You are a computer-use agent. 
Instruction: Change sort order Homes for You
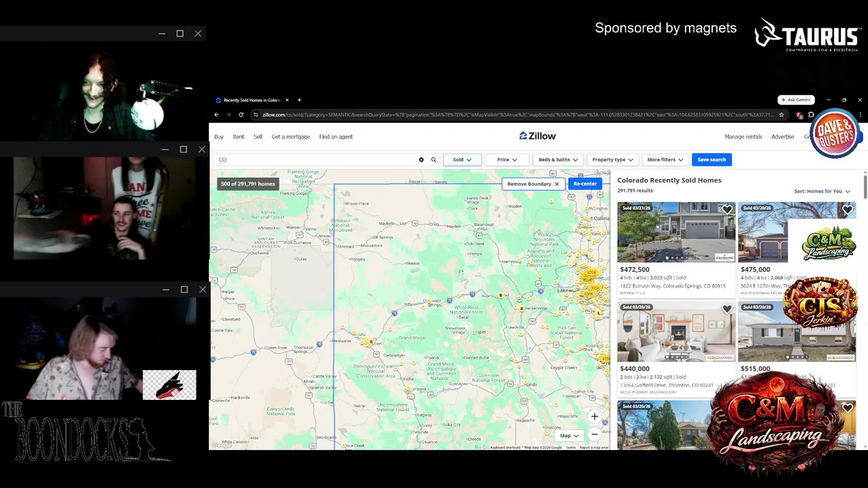(822, 191)
